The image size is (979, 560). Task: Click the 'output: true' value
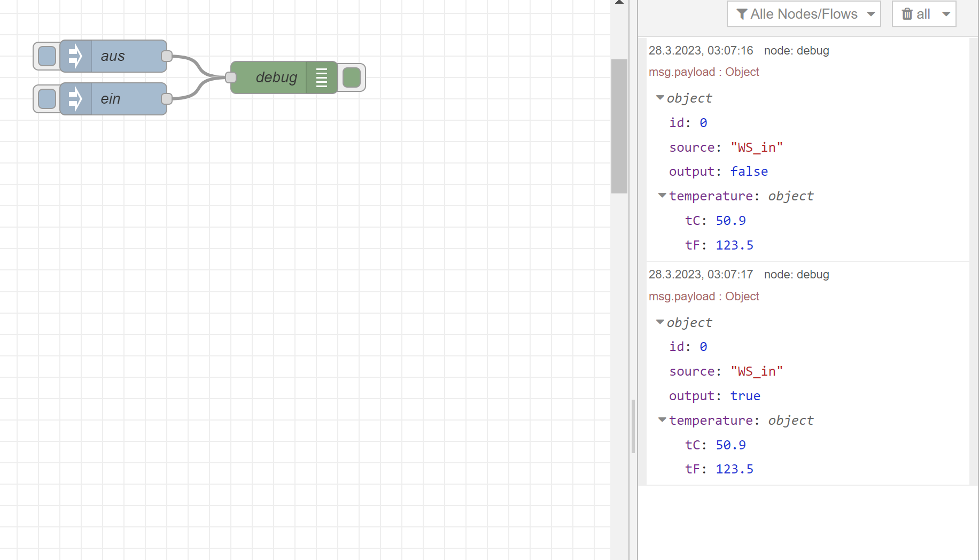[x=745, y=396]
